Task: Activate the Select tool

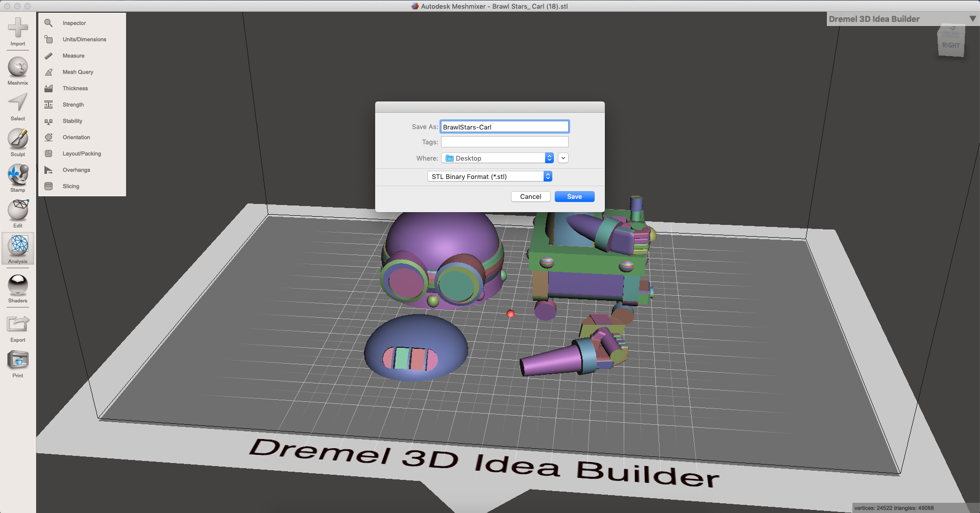Action: pos(18,107)
